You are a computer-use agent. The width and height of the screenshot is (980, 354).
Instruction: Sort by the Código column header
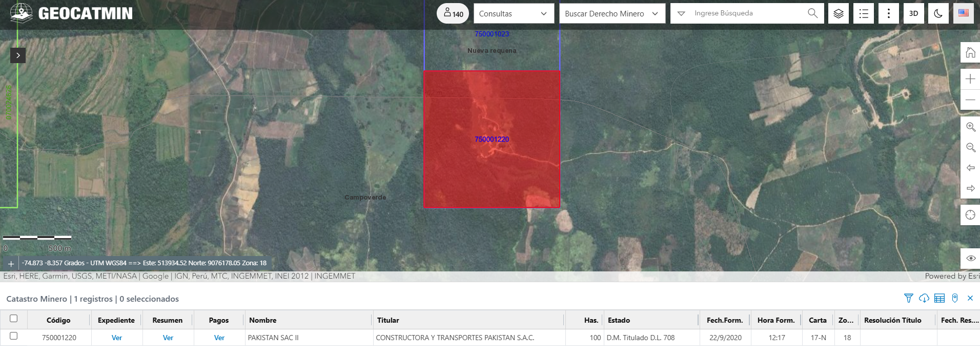[x=58, y=320]
